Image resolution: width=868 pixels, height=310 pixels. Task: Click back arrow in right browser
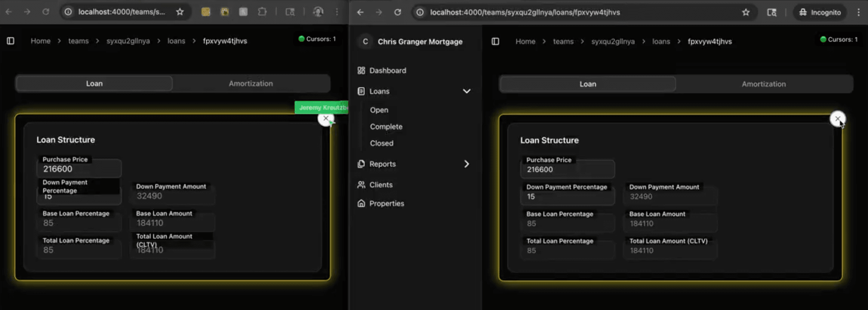[x=360, y=12]
